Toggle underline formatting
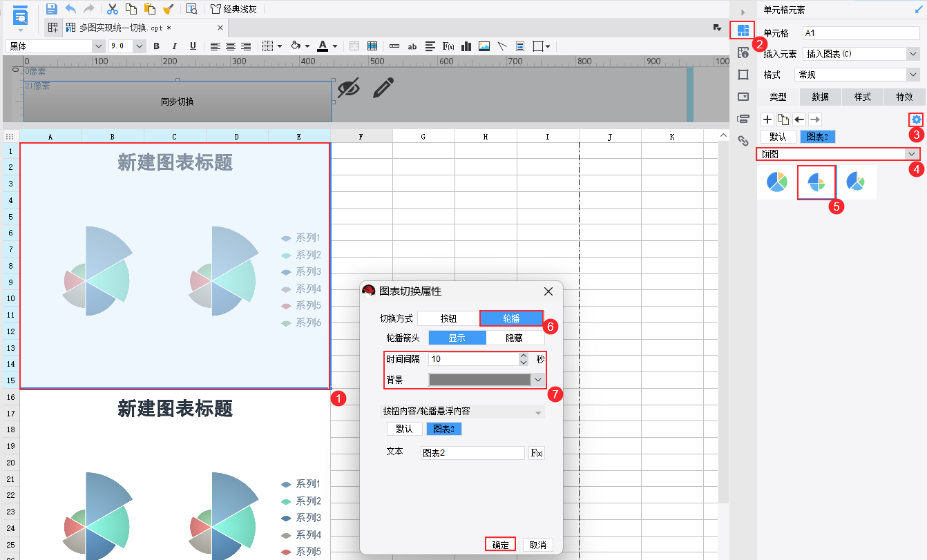Image resolution: width=927 pixels, height=560 pixels. 193,46
